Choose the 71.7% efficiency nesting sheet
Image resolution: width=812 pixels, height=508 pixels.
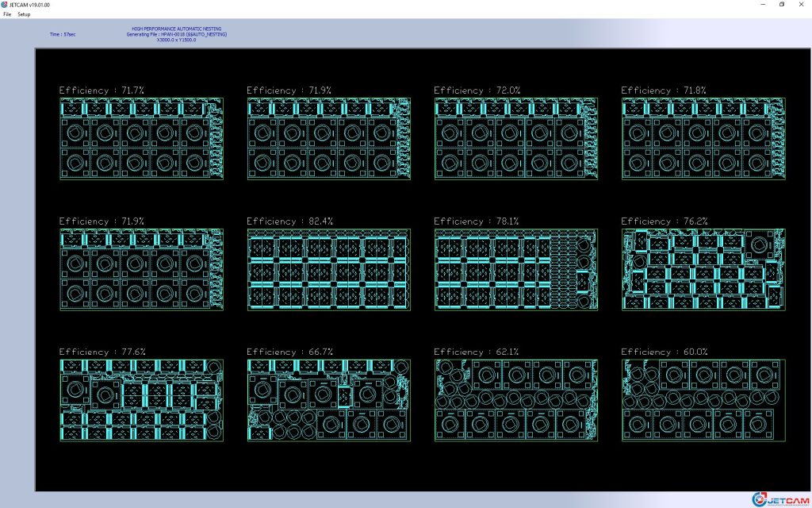tap(141, 139)
